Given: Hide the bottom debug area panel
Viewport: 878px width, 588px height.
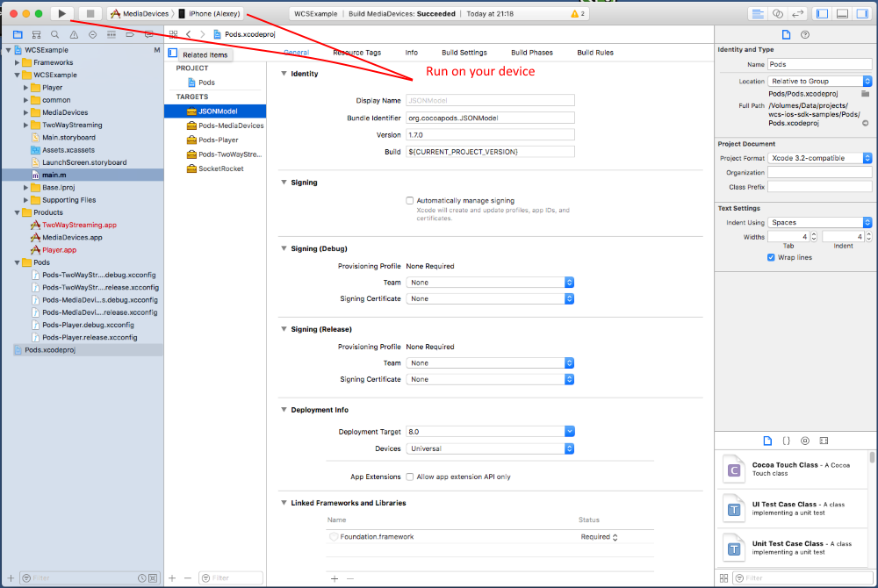Looking at the screenshot, I should (842, 14).
